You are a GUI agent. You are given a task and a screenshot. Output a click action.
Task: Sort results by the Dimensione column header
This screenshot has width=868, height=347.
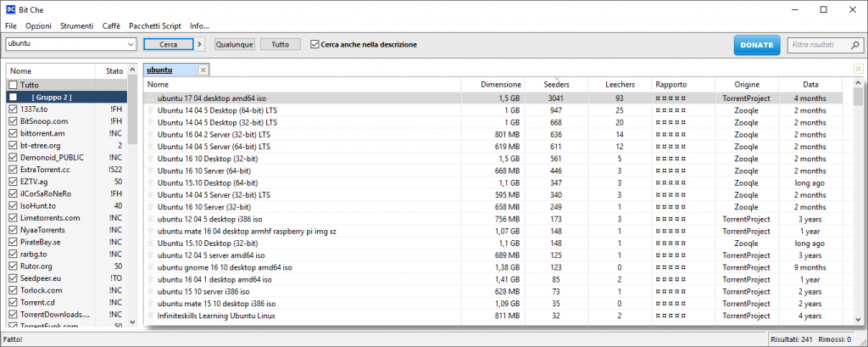click(x=500, y=85)
